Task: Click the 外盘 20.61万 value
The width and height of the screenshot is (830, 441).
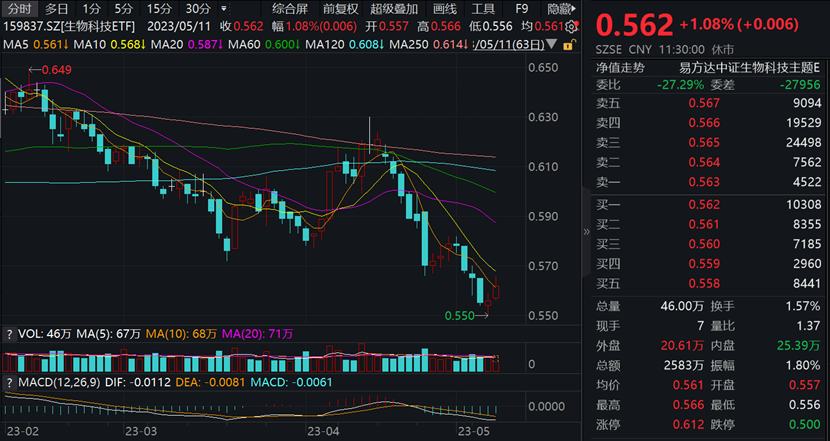Action: pyautogui.click(x=682, y=346)
